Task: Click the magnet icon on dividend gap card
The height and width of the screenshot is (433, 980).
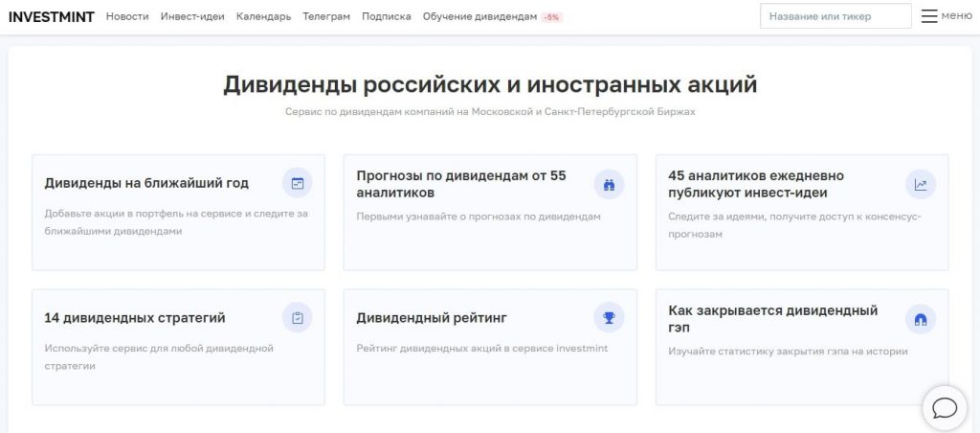Action: [921, 319]
